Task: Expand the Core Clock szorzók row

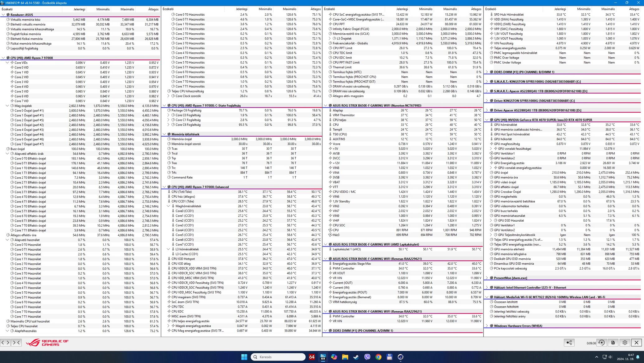Action: point(168,96)
